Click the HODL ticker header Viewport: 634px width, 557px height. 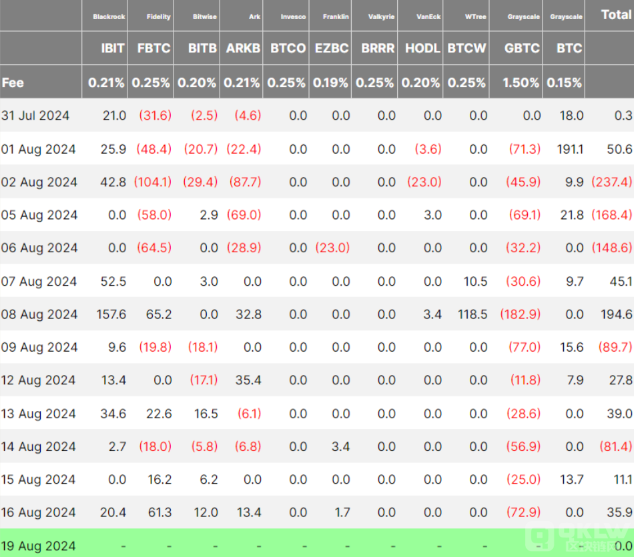click(x=420, y=47)
